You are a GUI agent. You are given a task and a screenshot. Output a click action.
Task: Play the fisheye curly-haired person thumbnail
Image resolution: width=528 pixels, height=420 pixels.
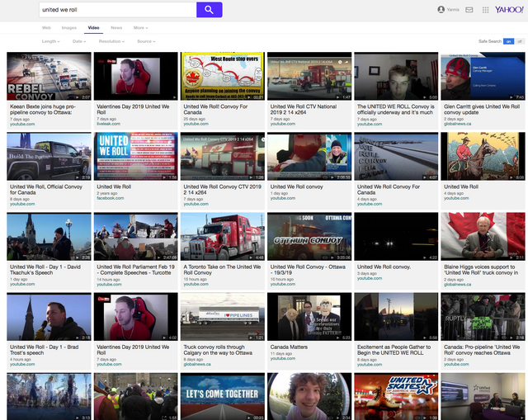tap(309, 396)
